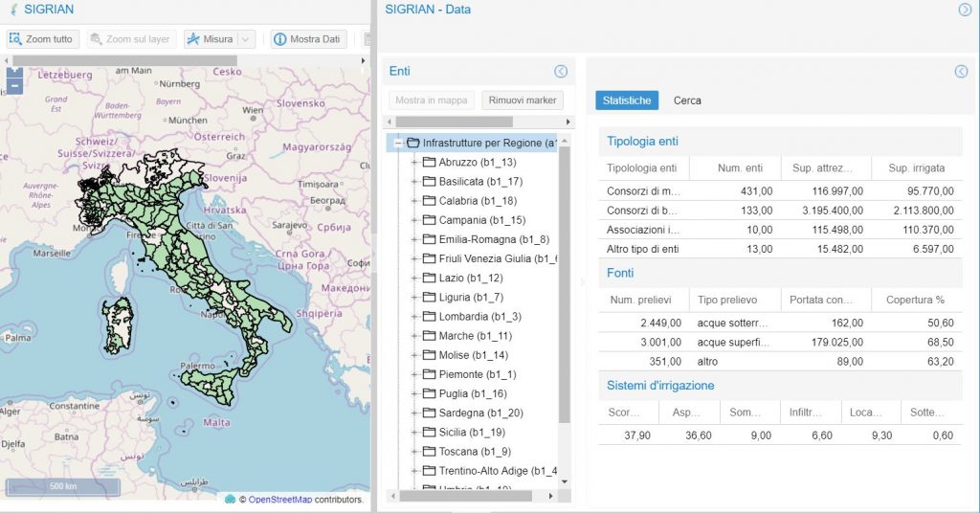Screen dimensions: 980x513
Task: Select the Statistiche tab
Action: [627, 100]
